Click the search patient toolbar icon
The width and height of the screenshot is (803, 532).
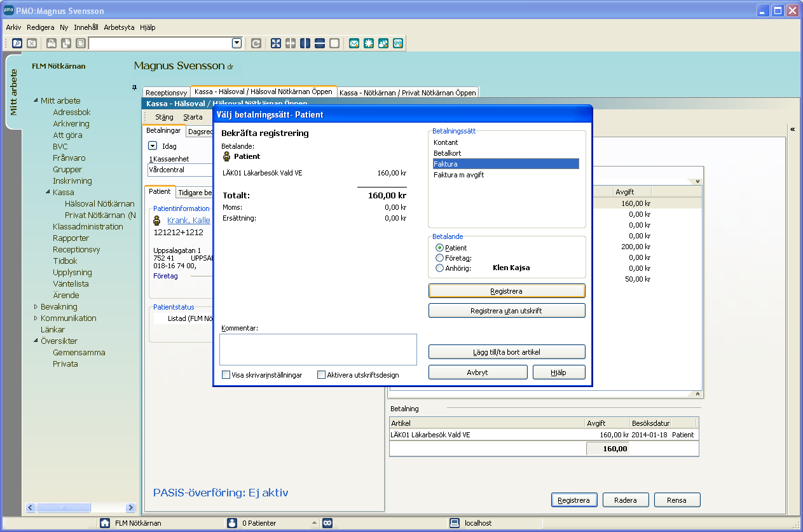click(17, 43)
